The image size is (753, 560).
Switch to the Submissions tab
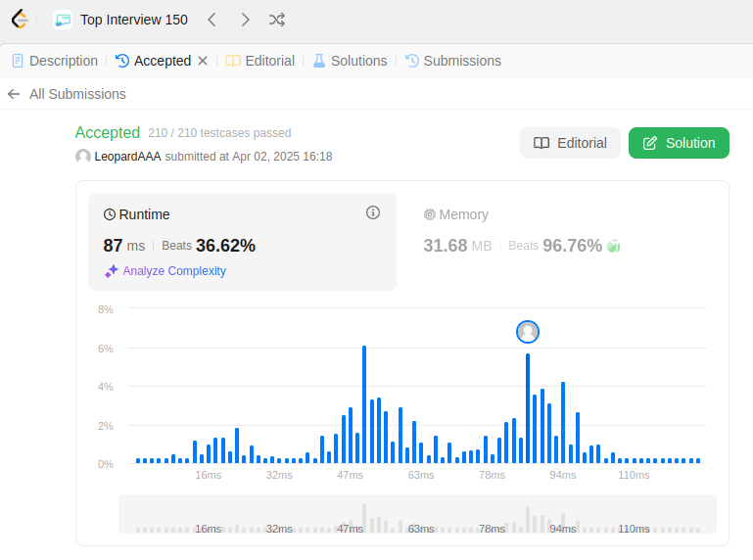pos(452,61)
